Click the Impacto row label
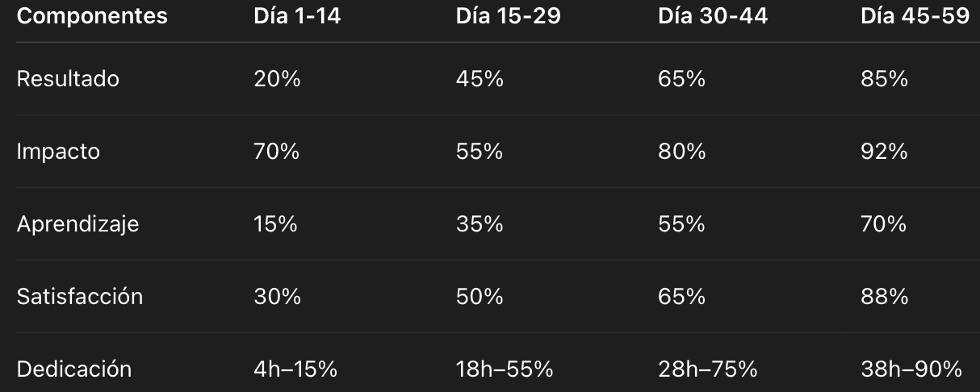 [x=58, y=152]
